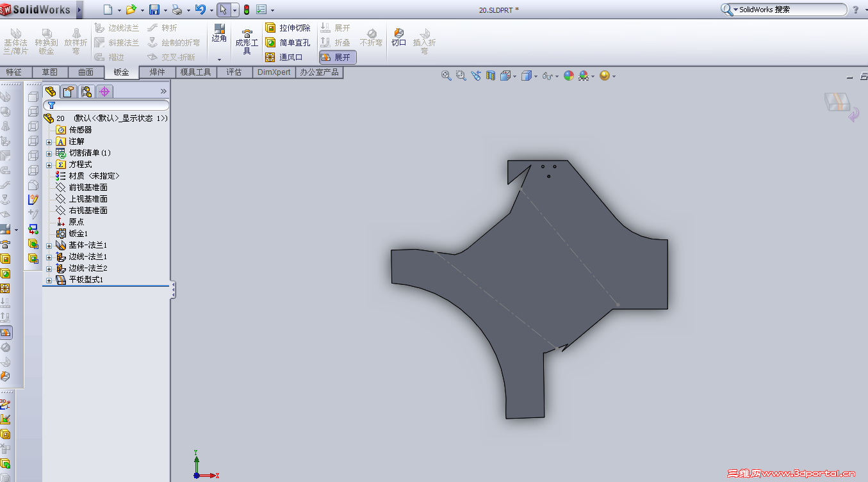Image resolution: width=868 pixels, height=482 pixels.
Task: Insert a Vent (通风口) feature
Action: coord(284,57)
